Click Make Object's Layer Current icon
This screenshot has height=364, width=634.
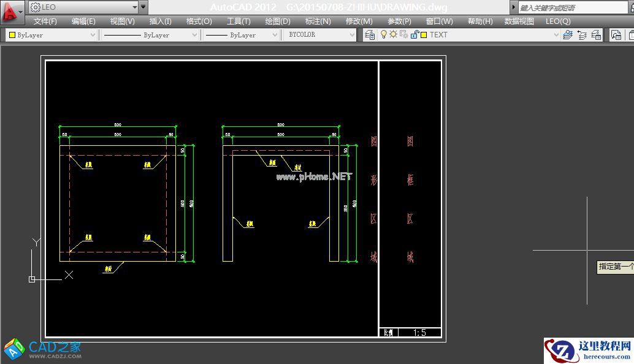click(x=568, y=35)
